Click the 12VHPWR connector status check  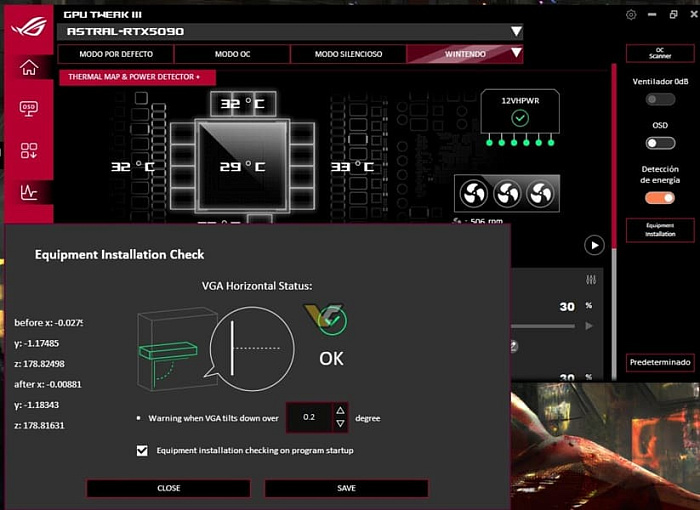(x=520, y=118)
